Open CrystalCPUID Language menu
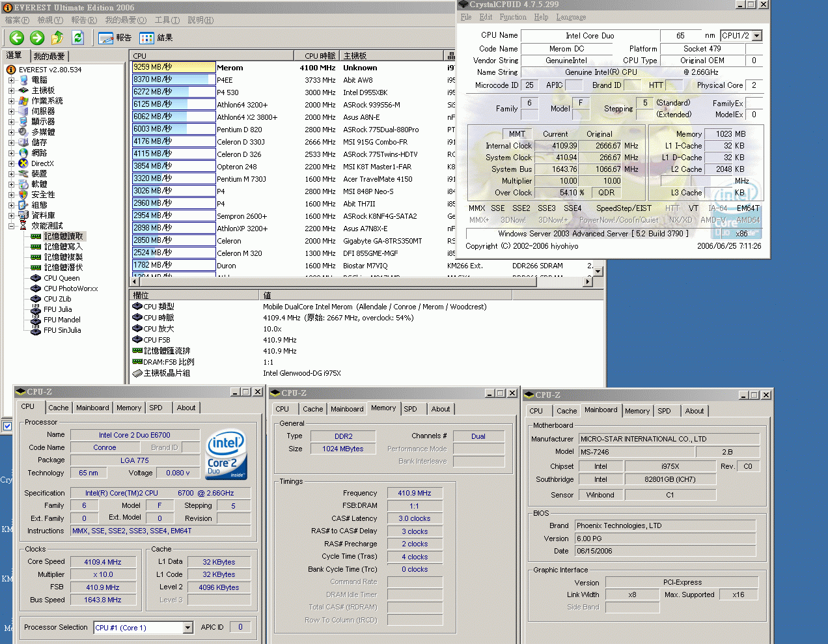 coord(571,17)
